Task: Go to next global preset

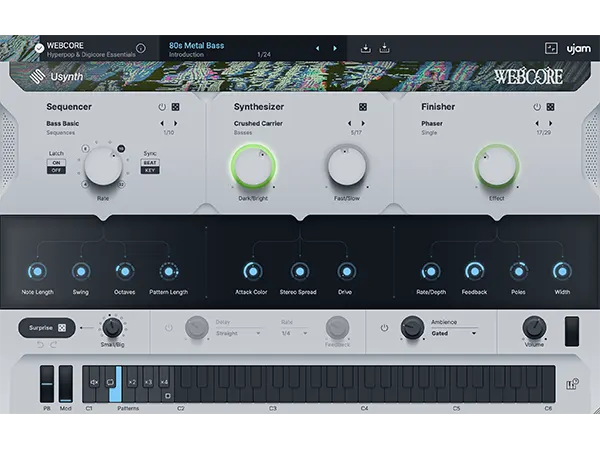Action: point(335,48)
